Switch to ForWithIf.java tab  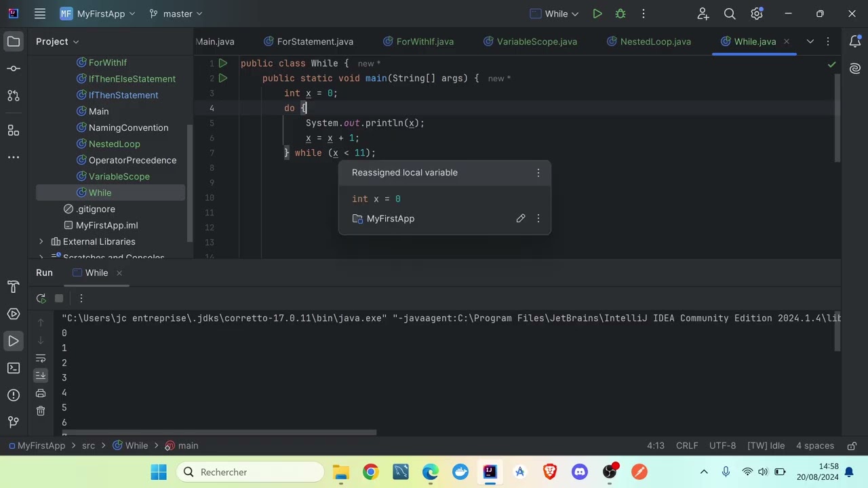[418, 41]
